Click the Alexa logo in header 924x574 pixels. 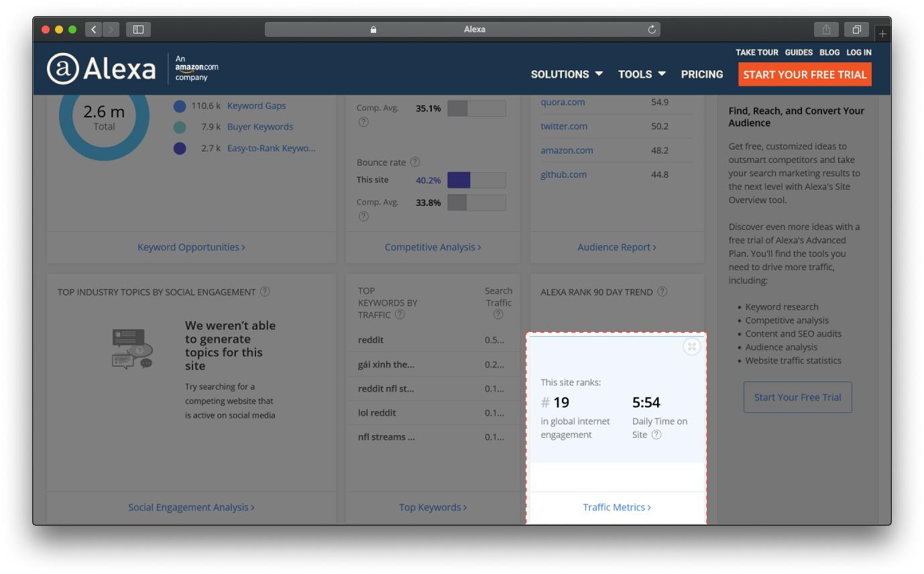point(101,68)
